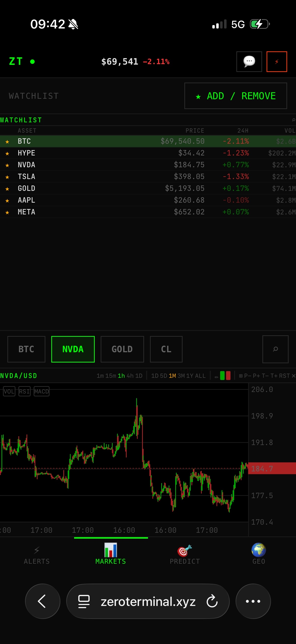
Task: Click NVDA price $184.75
Action: pyautogui.click(x=189, y=165)
